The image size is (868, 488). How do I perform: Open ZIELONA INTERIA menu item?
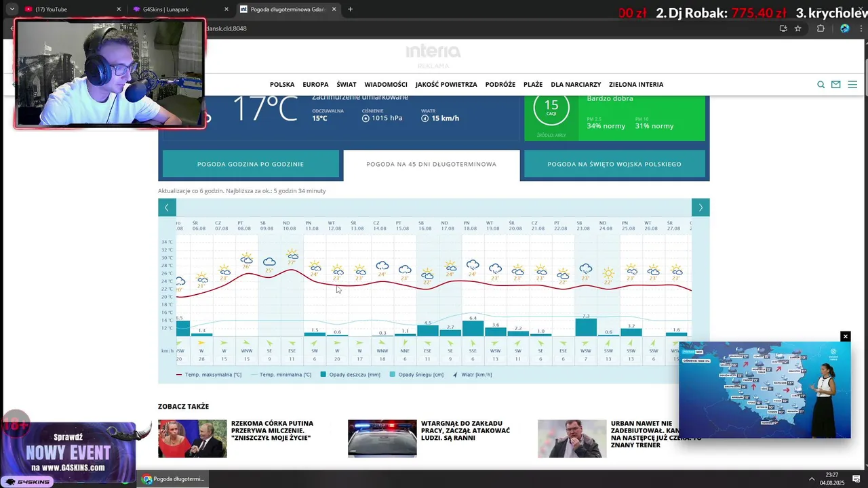(x=636, y=85)
